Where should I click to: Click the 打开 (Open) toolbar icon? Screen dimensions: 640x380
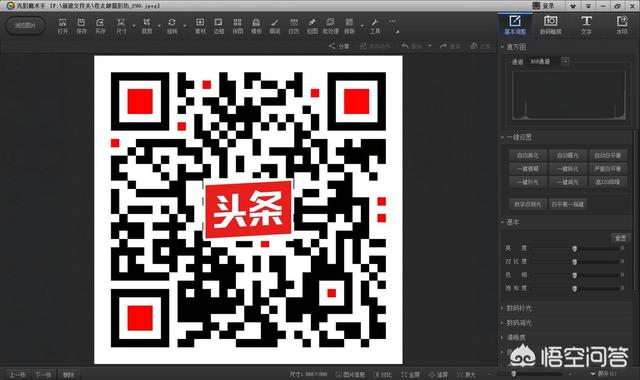[x=62, y=26]
